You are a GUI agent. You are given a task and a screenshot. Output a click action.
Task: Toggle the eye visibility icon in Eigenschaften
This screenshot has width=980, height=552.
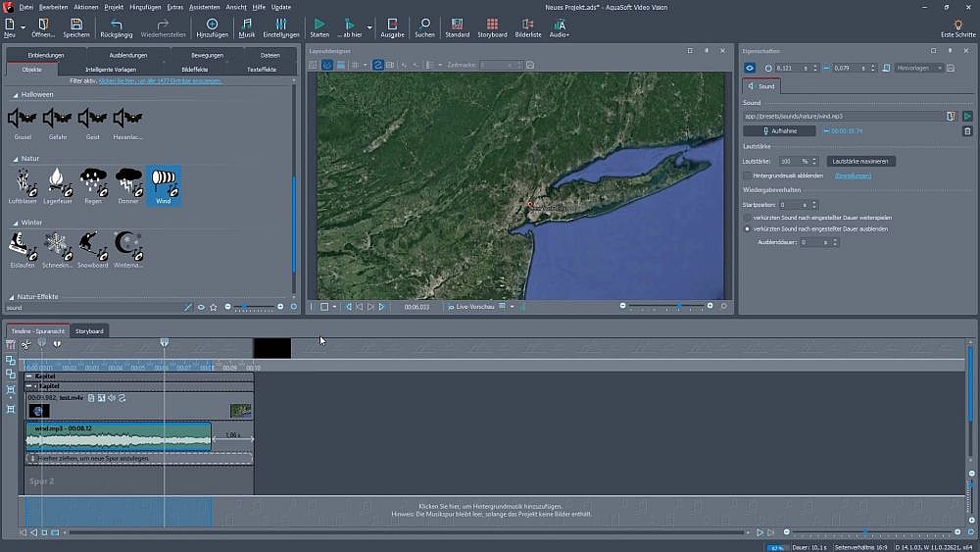(x=750, y=69)
